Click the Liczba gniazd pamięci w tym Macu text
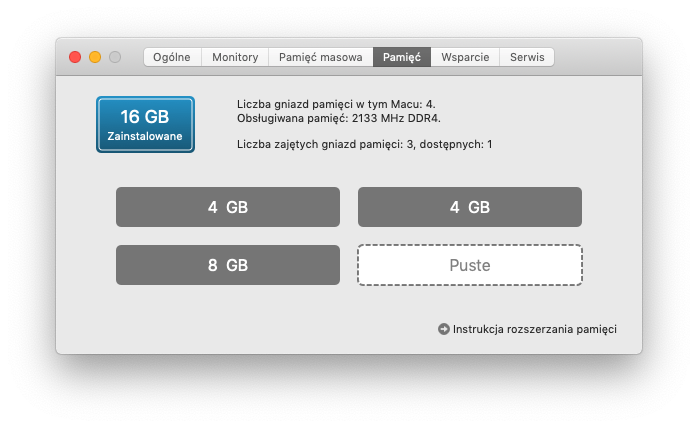This screenshot has height=428, width=698. pos(336,103)
